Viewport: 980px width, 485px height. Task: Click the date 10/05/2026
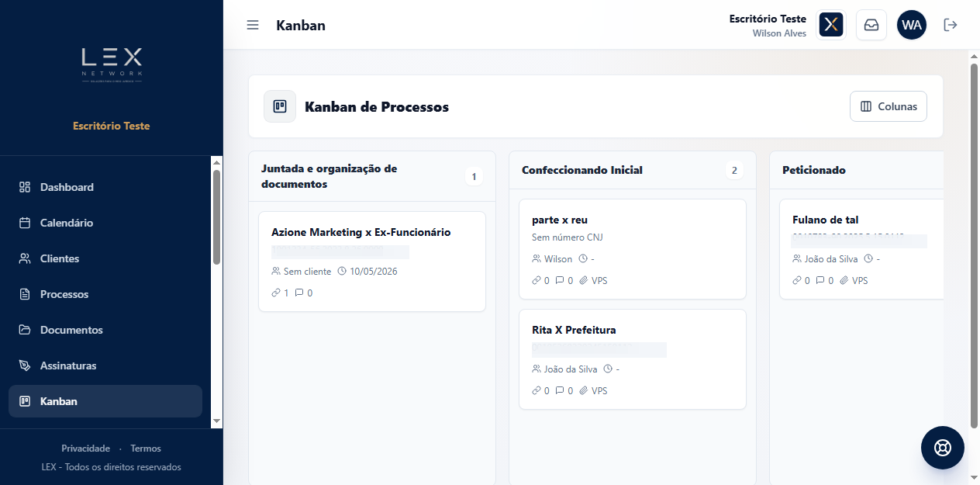(374, 272)
